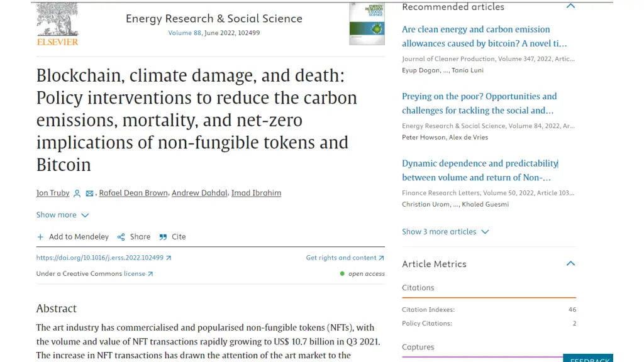Collapse the Recommended articles section
The image size is (644, 362).
coord(570,6)
